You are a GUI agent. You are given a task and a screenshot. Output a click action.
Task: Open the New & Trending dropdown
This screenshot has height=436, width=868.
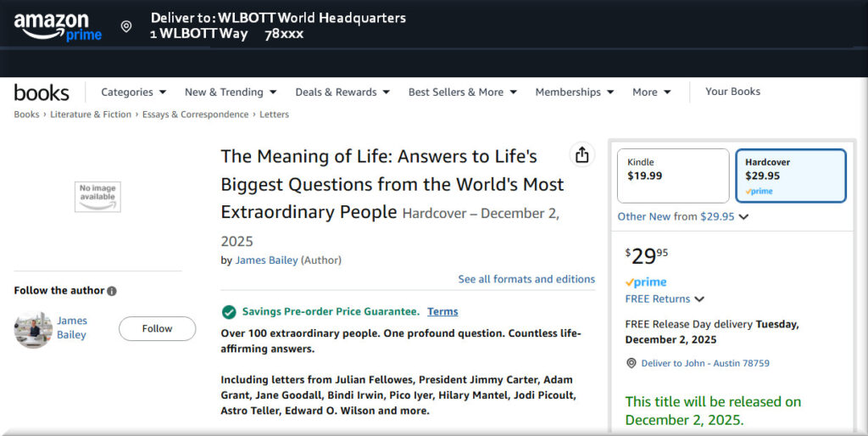click(x=231, y=92)
